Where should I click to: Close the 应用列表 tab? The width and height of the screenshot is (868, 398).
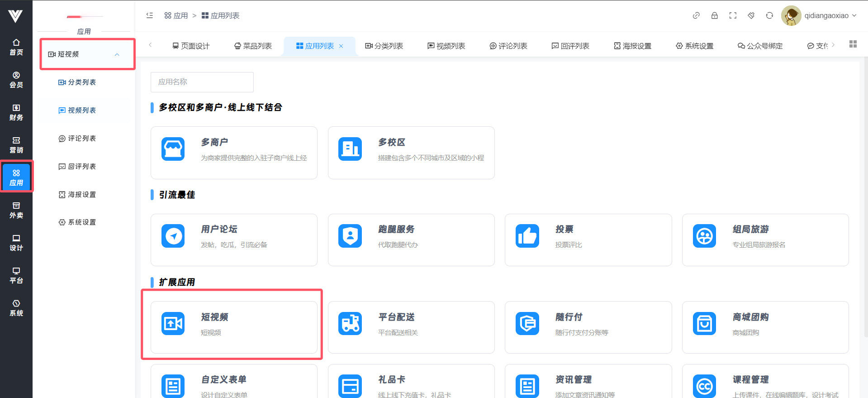(x=341, y=46)
